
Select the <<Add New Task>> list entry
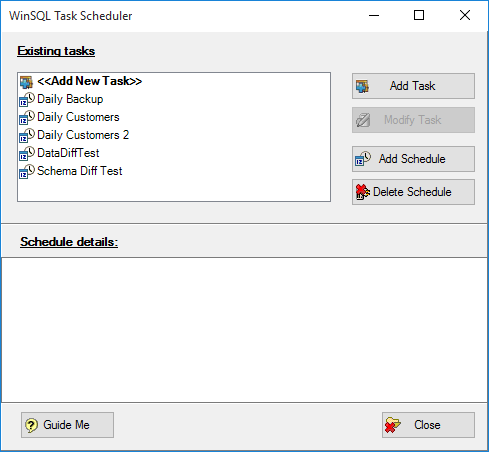89,81
